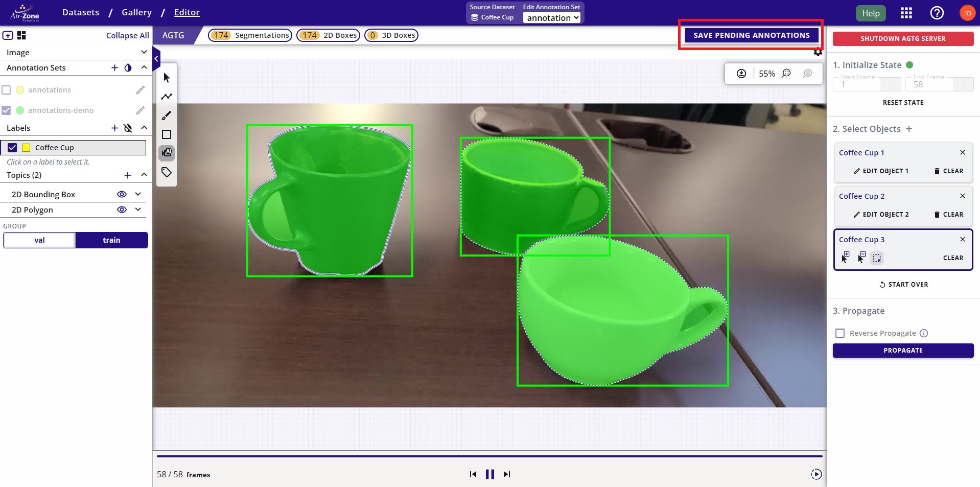Switch group to train

[111, 240]
